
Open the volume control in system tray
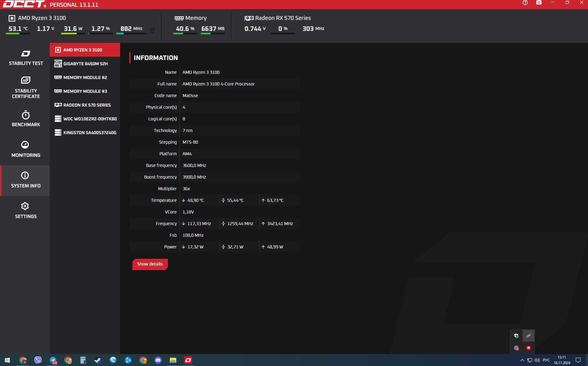click(x=537, y=360)
